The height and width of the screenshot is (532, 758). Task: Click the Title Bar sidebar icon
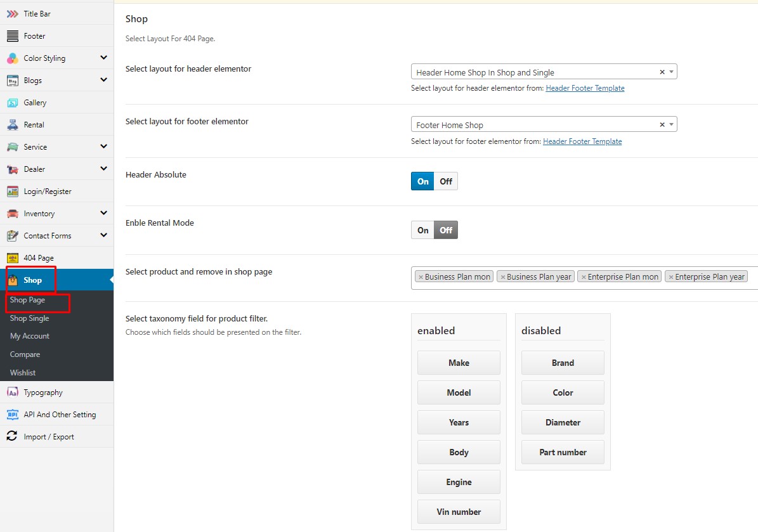[x=12, y=14]
